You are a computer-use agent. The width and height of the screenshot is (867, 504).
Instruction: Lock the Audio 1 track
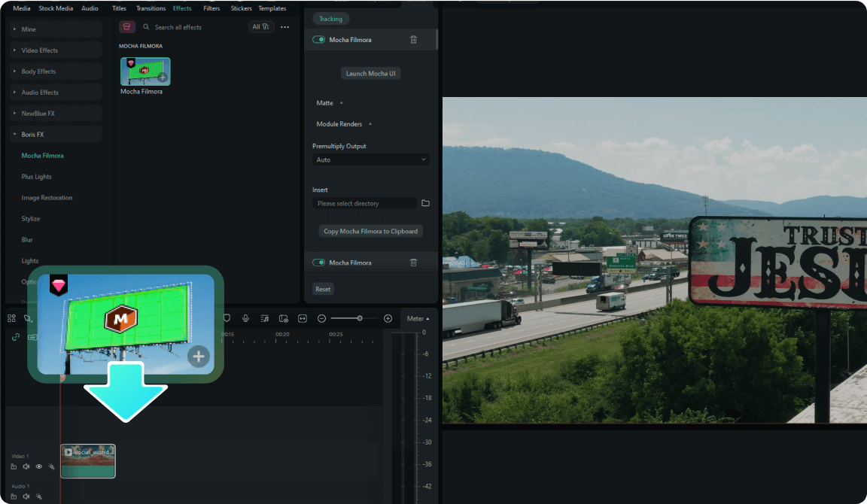(x=14, y=496)
